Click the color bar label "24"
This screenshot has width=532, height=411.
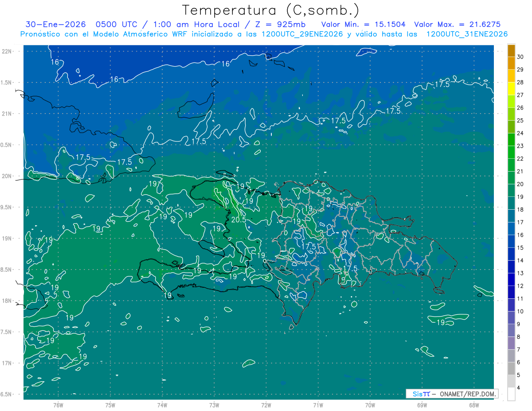pyautogui.click(x=520, y=133)
